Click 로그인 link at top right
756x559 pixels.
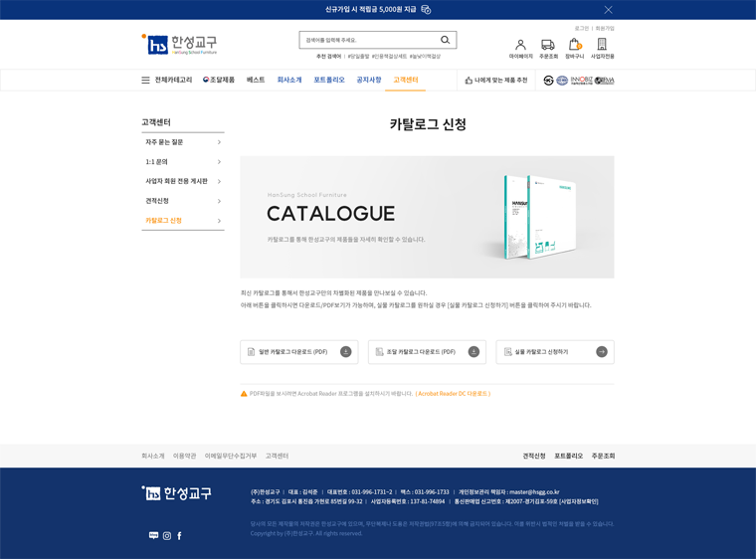(582, 29)
